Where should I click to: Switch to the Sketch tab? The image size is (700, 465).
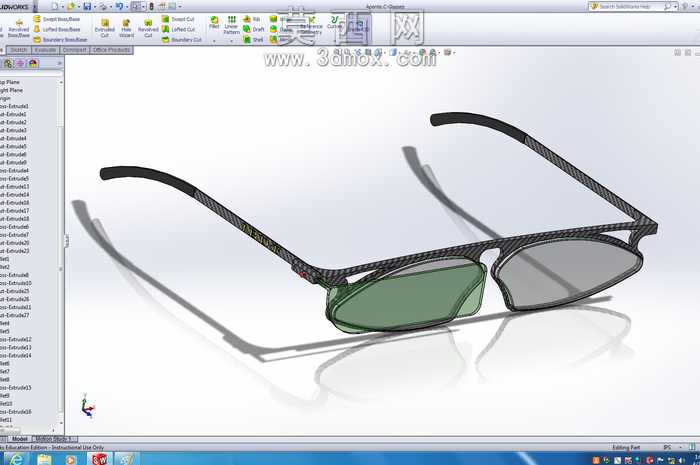click(19, 50)
